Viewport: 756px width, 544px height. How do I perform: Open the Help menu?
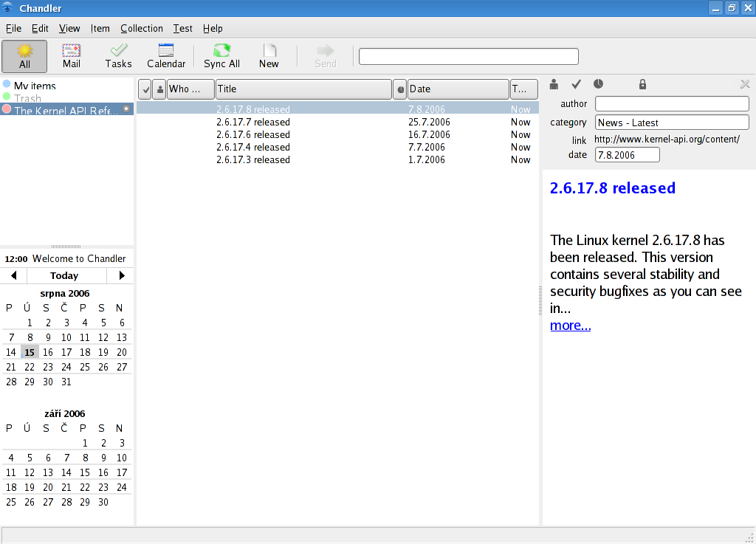[x=213, y=29]
